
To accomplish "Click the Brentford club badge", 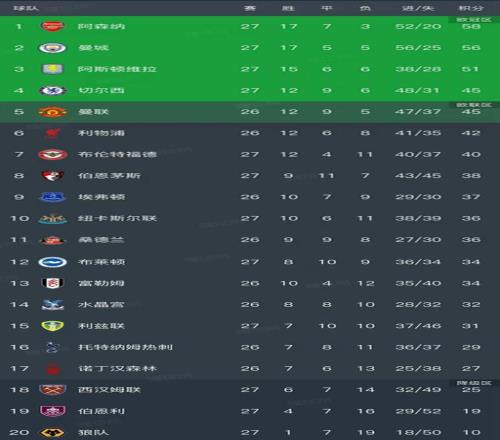I will (x=52, y=154).
